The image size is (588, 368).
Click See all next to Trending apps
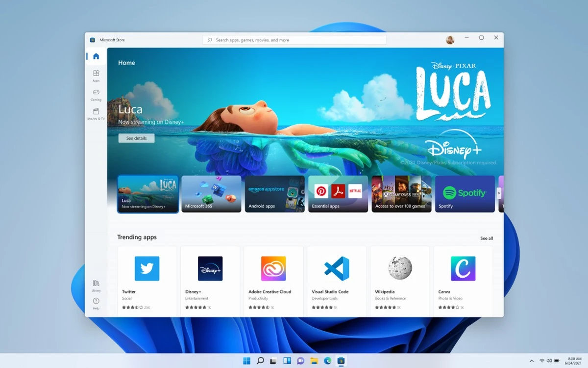click(x=486, y=238)
